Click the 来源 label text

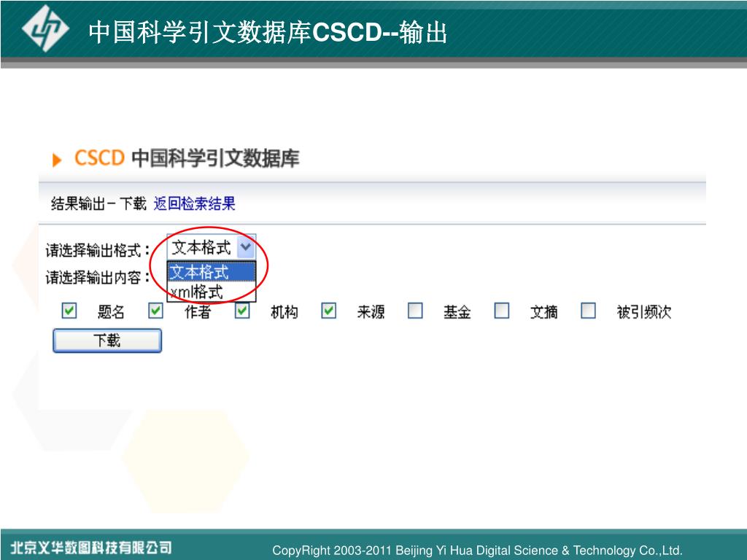click(371, 312)
